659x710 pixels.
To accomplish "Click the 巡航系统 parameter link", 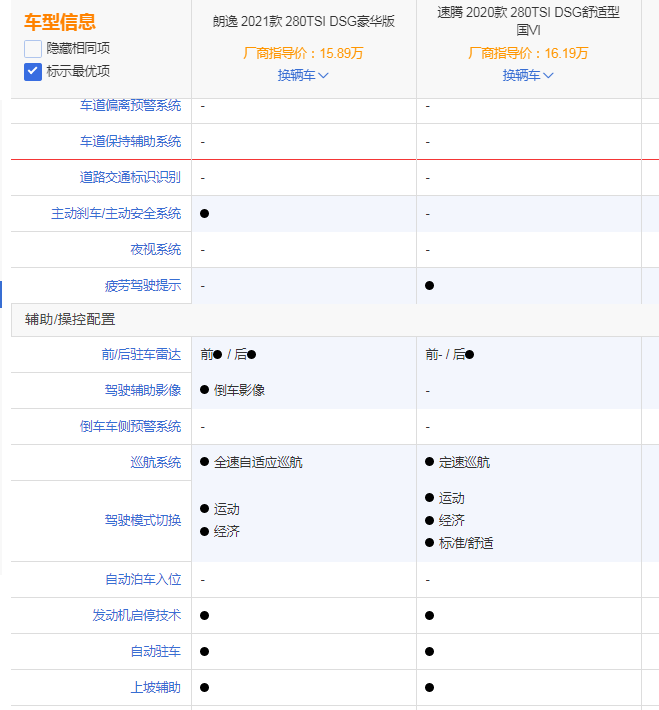I will (x=155, y=463).
